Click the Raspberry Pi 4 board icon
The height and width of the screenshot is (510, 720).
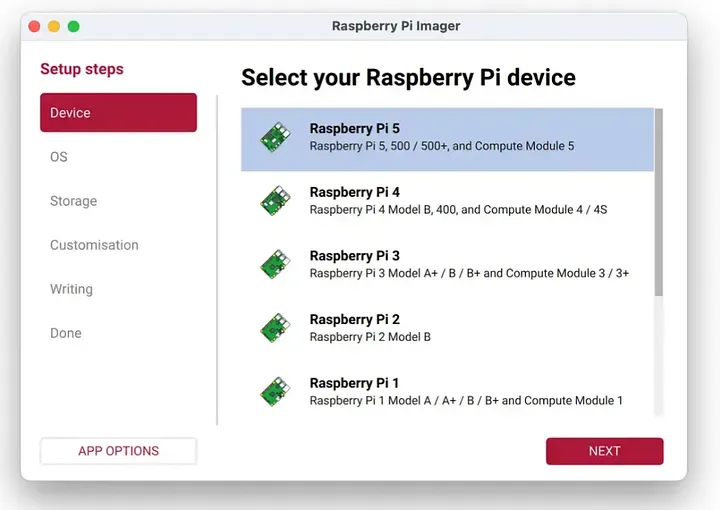click(x=275, y=201)
